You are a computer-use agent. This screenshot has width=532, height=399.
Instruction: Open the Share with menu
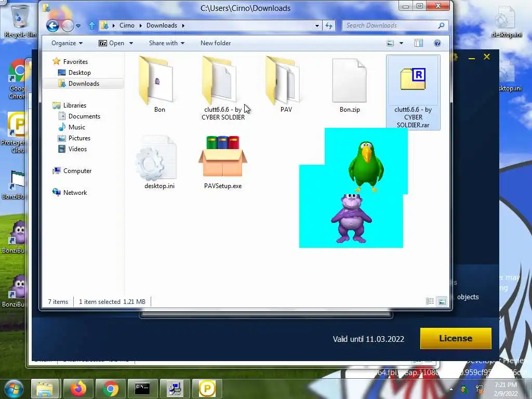[167, 43]
